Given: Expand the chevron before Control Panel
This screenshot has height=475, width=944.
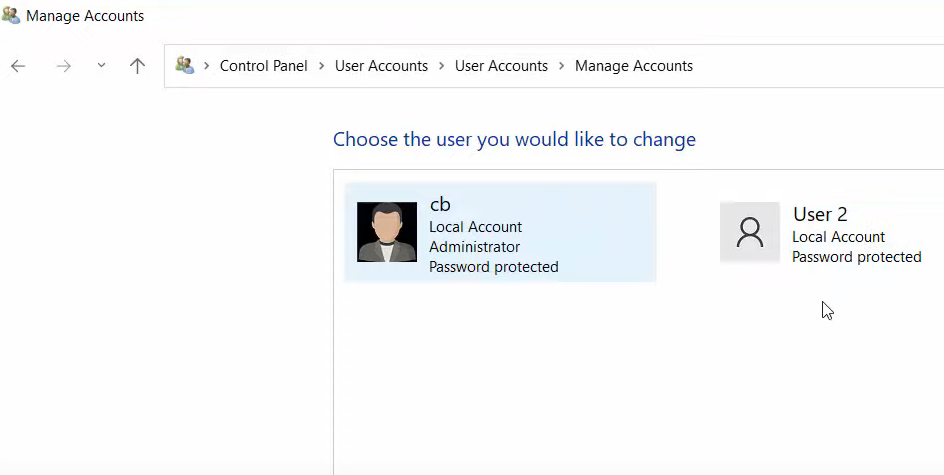Looking at the screenshot, I should coord(207,66).
